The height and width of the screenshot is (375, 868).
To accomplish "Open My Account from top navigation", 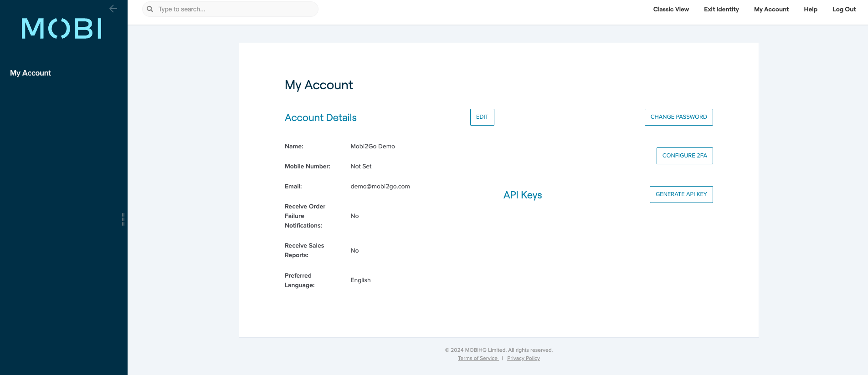I will tap(771, 9).
